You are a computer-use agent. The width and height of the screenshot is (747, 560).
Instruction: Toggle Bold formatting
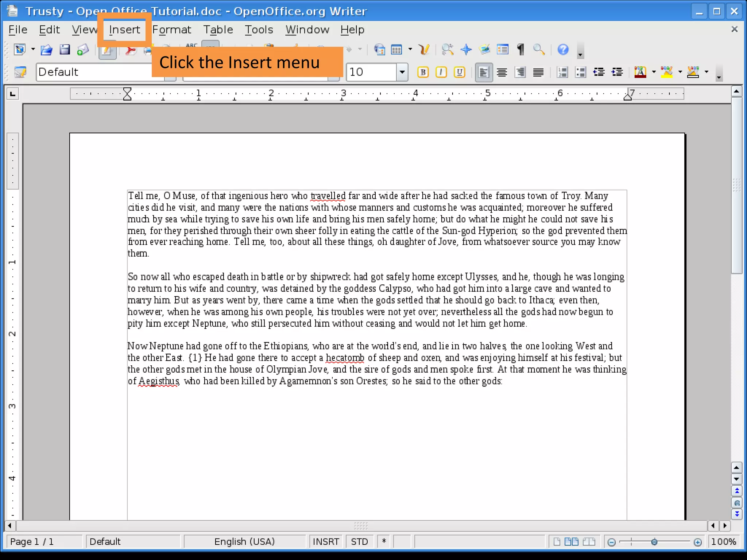point(423,72)
